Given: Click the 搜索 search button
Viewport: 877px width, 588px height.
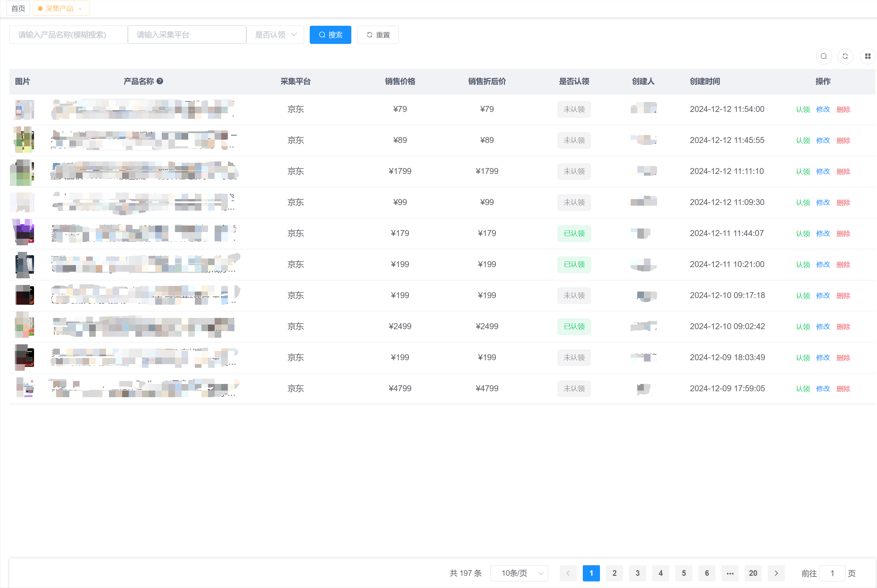Looking at the screenshot, I should [330, 35].
